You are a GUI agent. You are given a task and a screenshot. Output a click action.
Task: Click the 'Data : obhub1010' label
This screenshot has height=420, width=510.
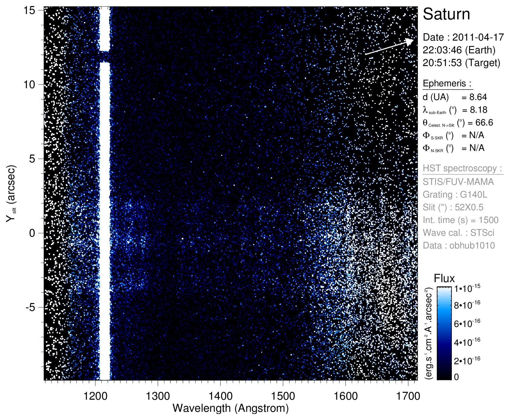(x=458, y=245)
